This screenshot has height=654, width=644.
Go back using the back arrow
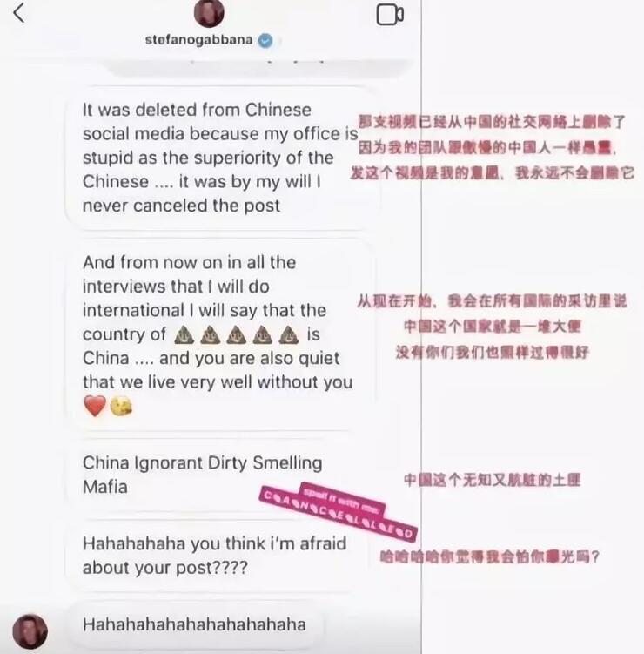[19, 12]
